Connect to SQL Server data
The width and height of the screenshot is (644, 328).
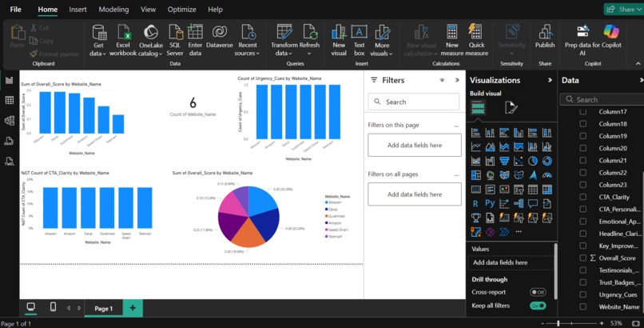(x=174, y=40)
